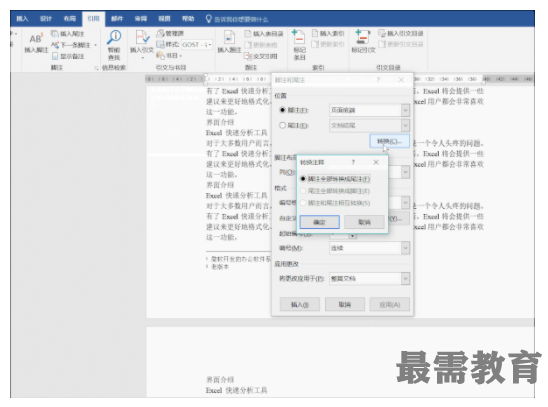Click help question mark in 脚注和尾注 dialog
This screenshot has height=407, width=548.
(x=378, y=80)
